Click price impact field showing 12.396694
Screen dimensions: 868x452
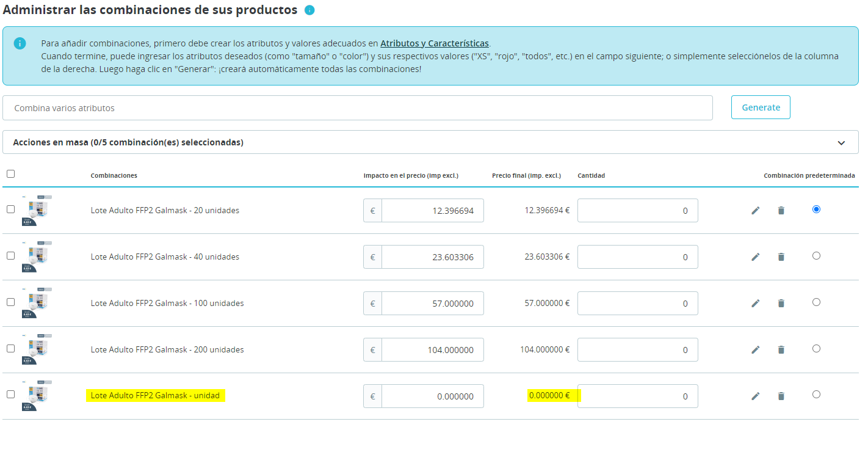(433, 211)
